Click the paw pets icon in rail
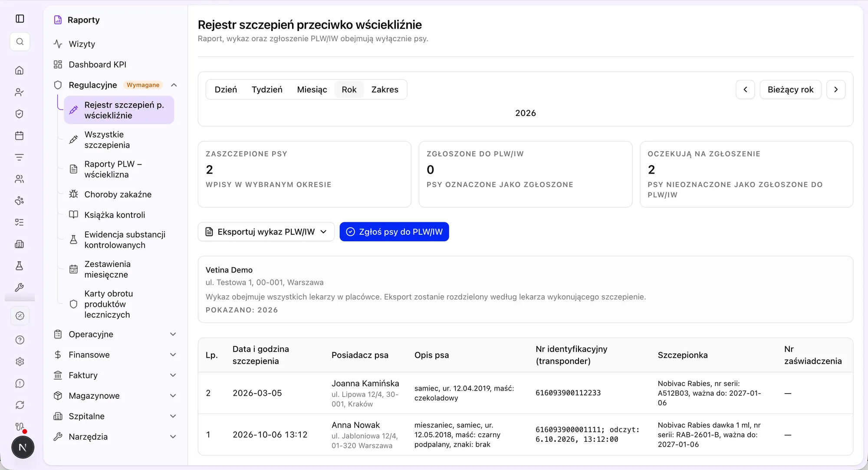 point(20,200)
